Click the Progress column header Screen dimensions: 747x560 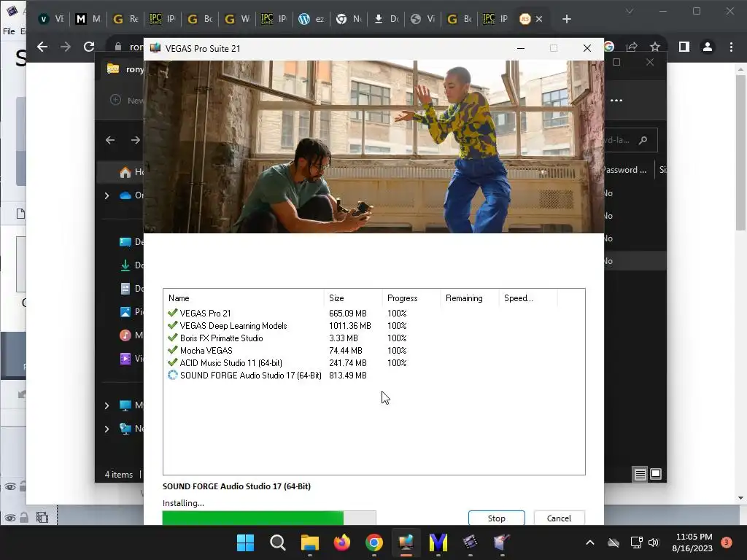(x=411, y=298)
